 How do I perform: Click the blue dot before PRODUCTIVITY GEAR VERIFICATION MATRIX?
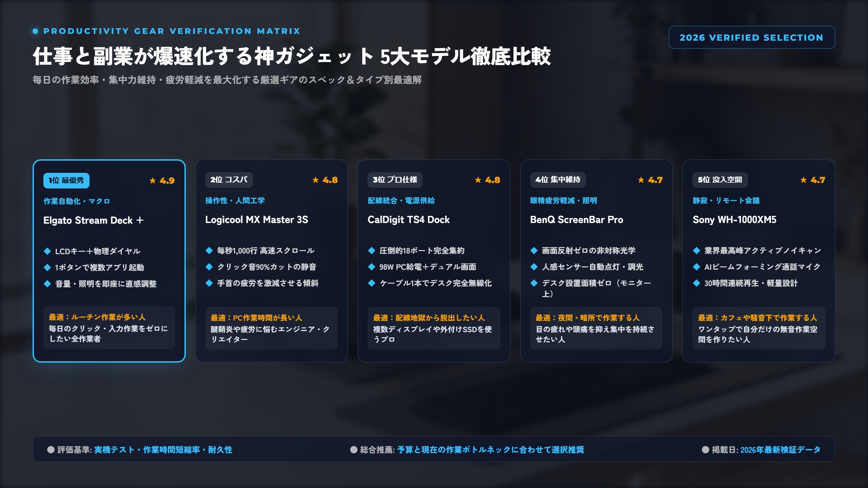click(35, 31)
